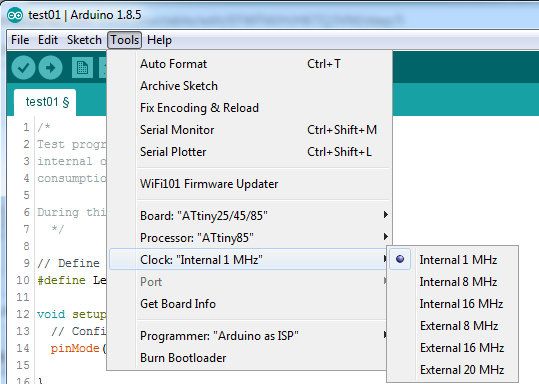Select External 20 MHz clock option
The height and width of the screenshot is (384, 539).
[452, 370]
